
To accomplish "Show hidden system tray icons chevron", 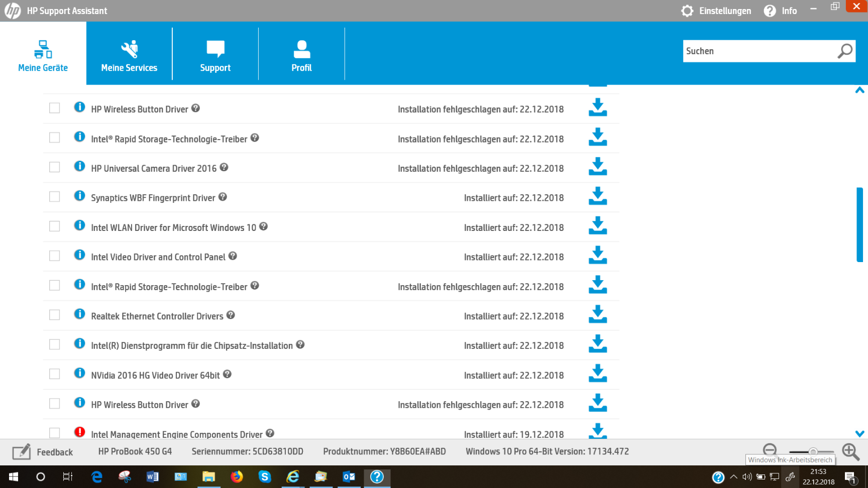I will (734, 477).
